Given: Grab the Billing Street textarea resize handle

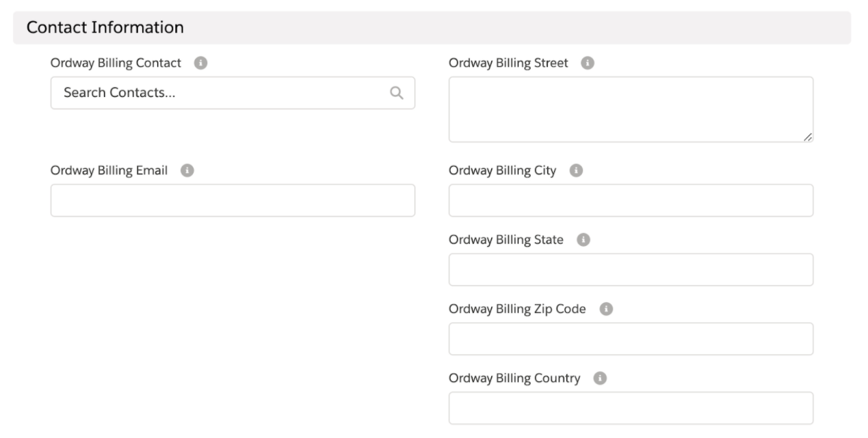Looking at the screenshot, I should [808, 137].
